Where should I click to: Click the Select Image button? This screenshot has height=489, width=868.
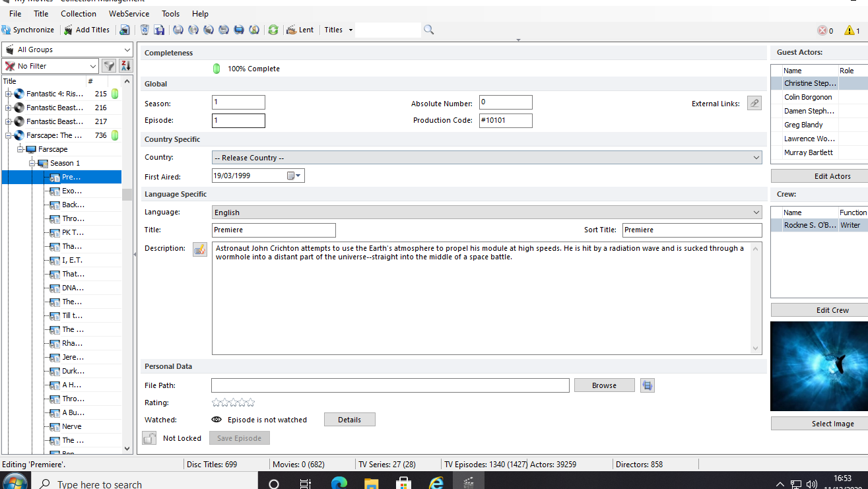click(819, 424)
